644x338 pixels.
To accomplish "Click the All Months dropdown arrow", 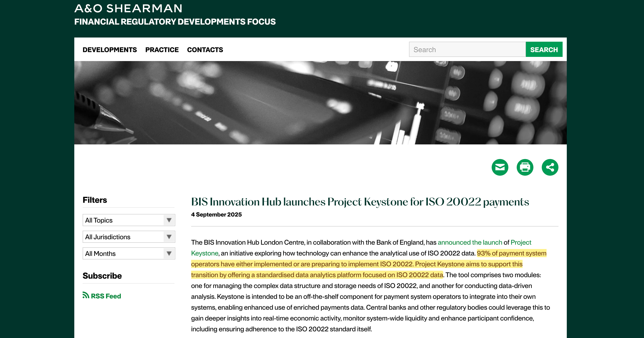I will tap(169, 254).
